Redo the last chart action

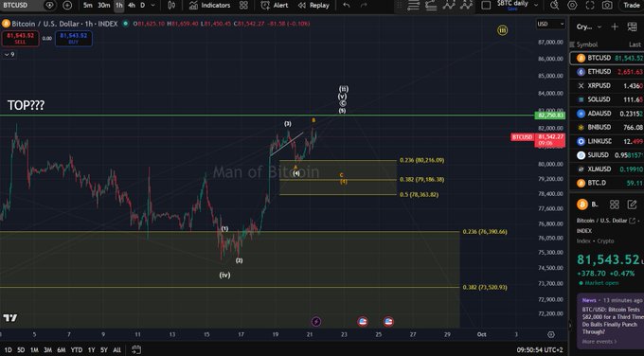pos(364,6)
